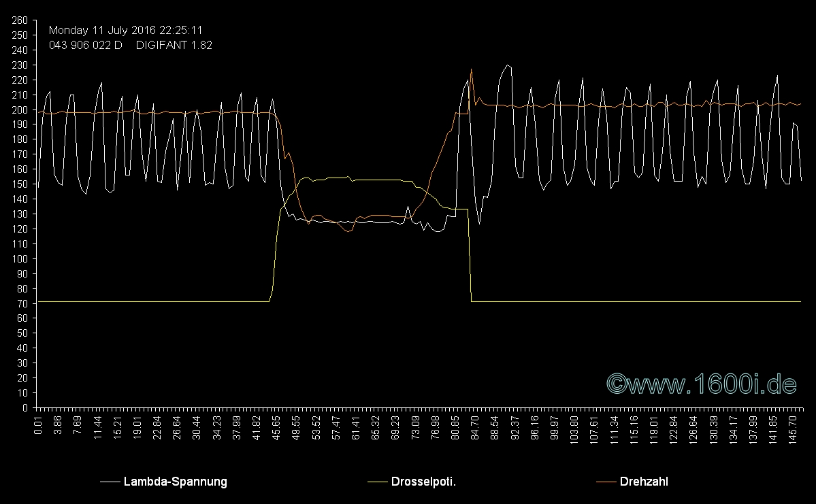Click orange line swatch beside Drehzahl
816x504 pixels.
606,482
